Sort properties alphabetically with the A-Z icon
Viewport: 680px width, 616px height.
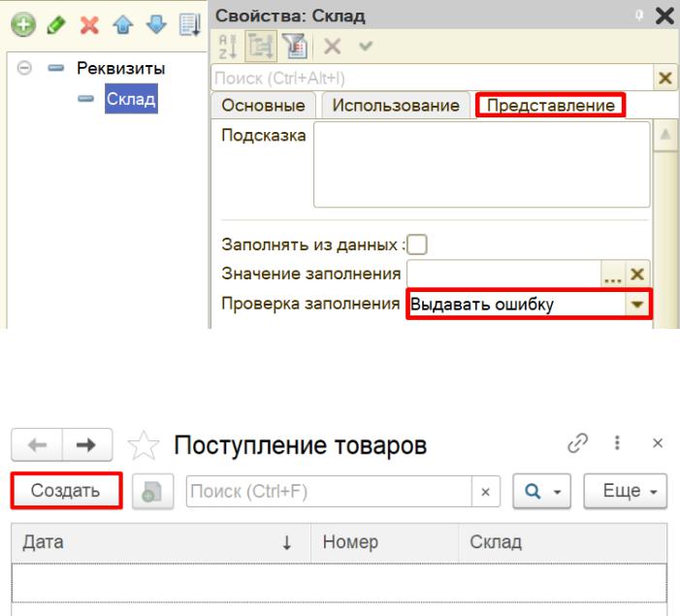click(x=225, y=47)
